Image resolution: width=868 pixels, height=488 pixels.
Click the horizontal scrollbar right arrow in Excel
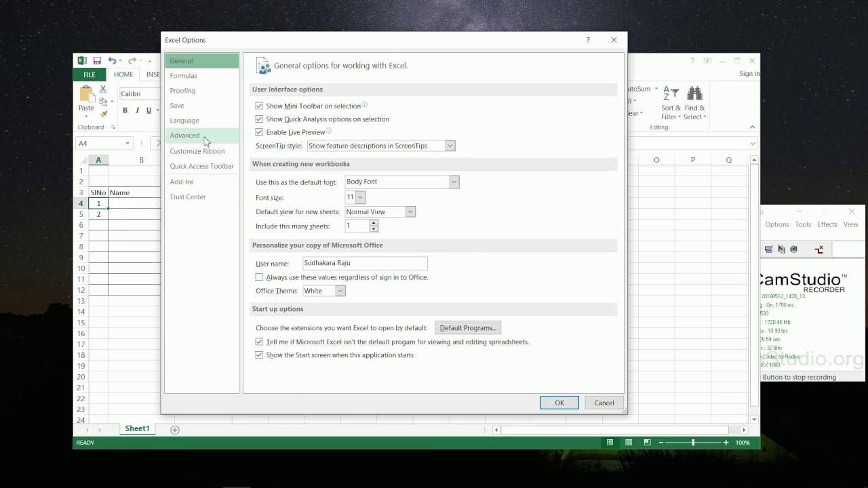click(x=744, y=430)
